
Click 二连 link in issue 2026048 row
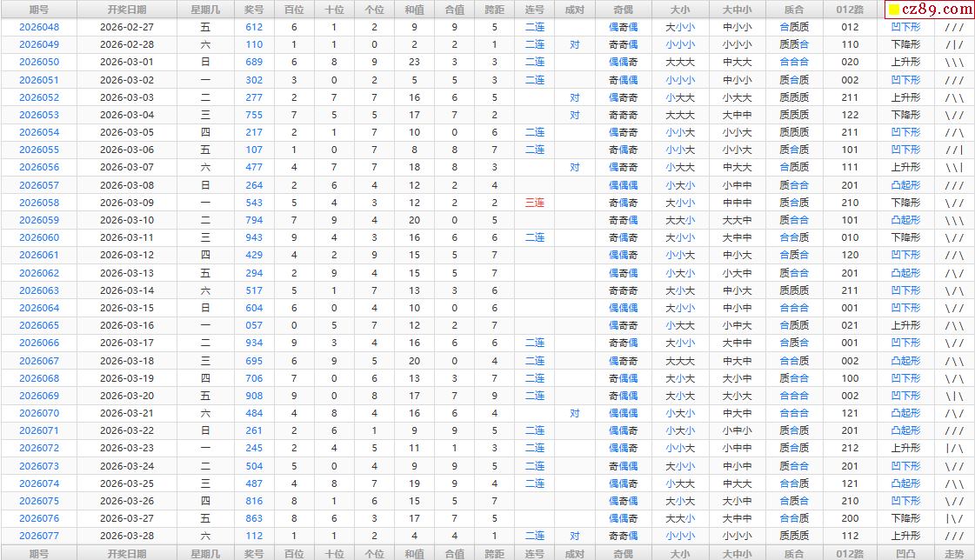coord(535,27)
